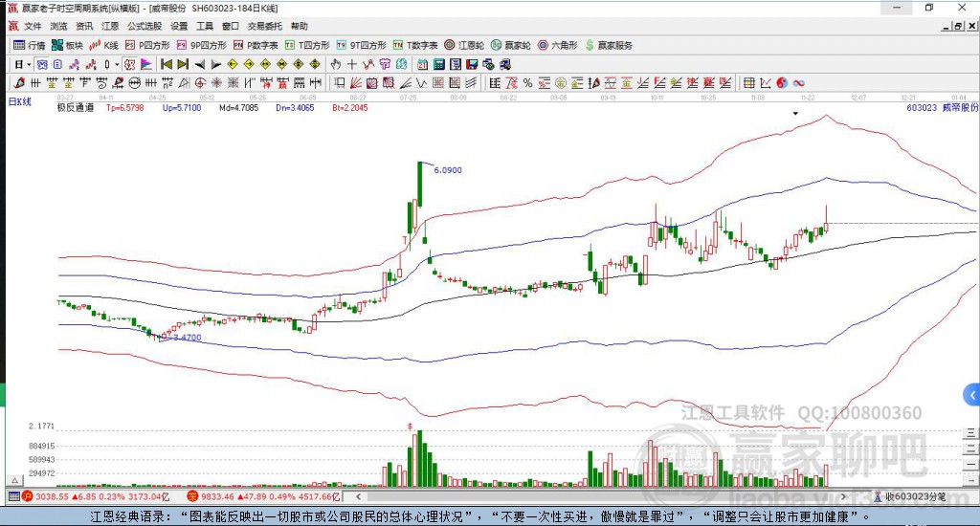The width and height of the screenshot is (980, 526).
Task: Click the Up=5.7100 value
Action: coord(181,107)
